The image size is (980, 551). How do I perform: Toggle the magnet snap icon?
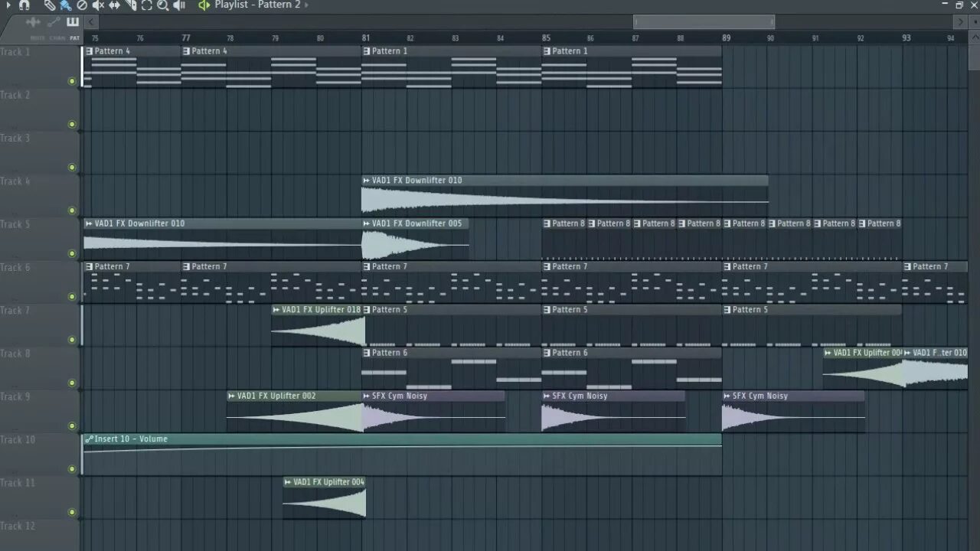(x=24, y=5)
